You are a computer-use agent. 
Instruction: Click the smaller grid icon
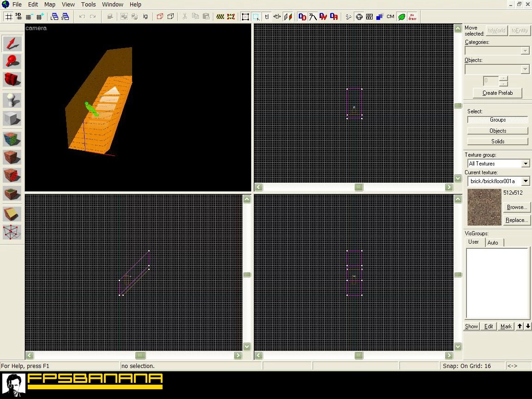29,17
